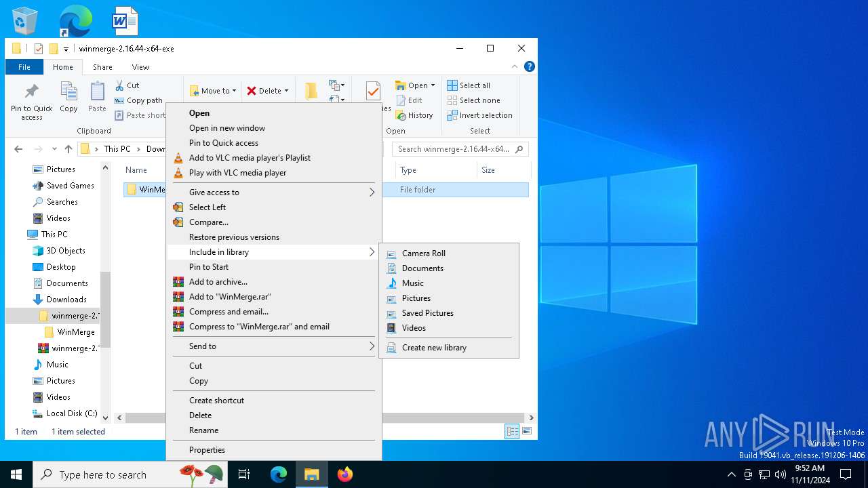Expand the ribbon Open dropdown arrow
The height and width of the screenshot is (488, 868).
(433, 85)
